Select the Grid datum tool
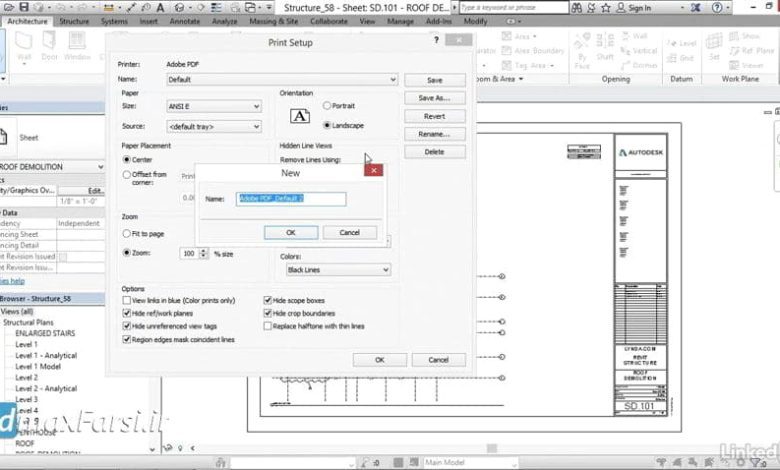The image size is (780, 470). pyautogui.click(x=686, y=58)
